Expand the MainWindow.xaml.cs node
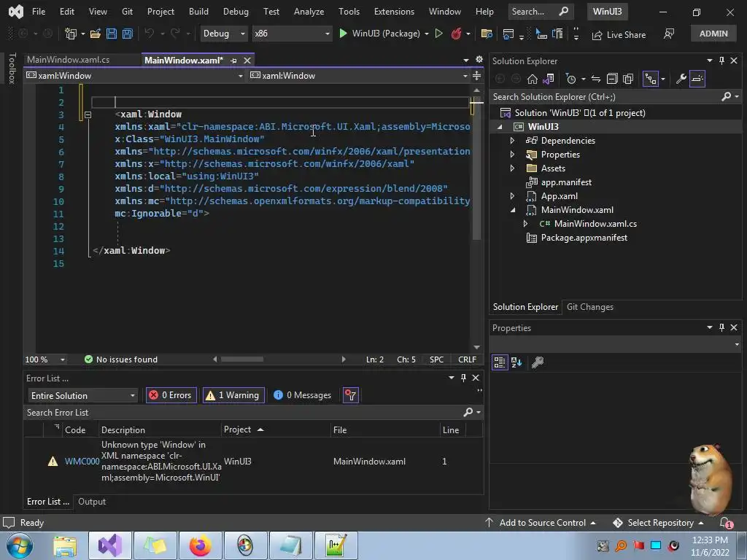The width and height of the screenshot is (747, 560). tap(525, 224)
